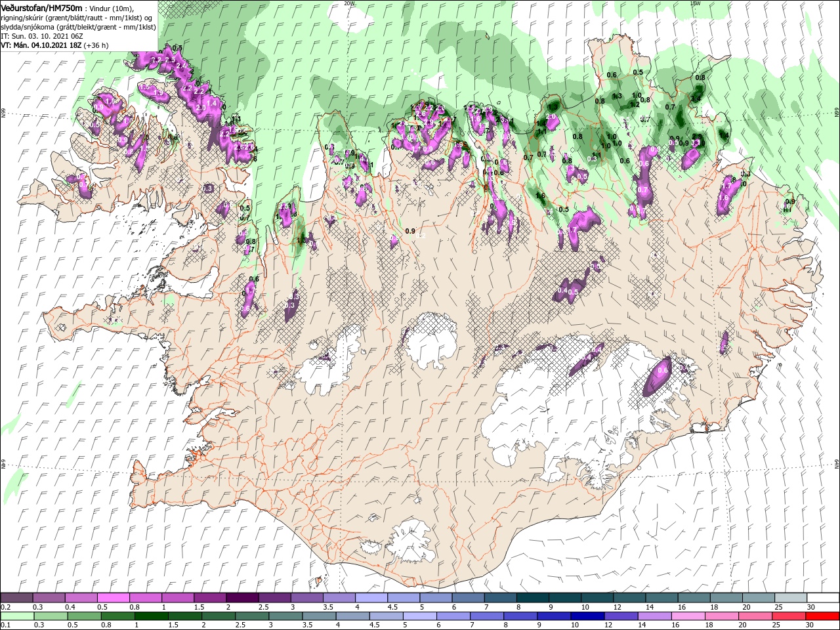Pick the dark teal snow-scale swatch at 8
The image size is (840, 630).
tap(532, 598)
